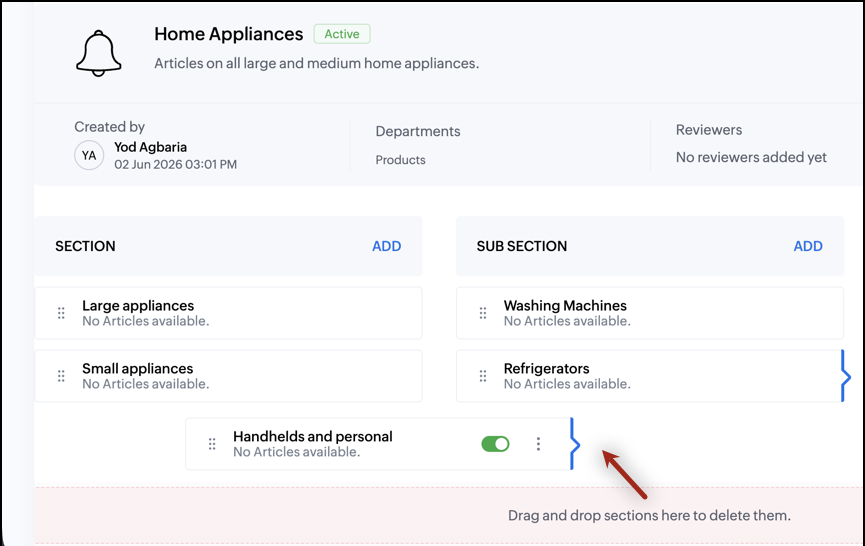Grab the Refrigerators drag handle

483,376
